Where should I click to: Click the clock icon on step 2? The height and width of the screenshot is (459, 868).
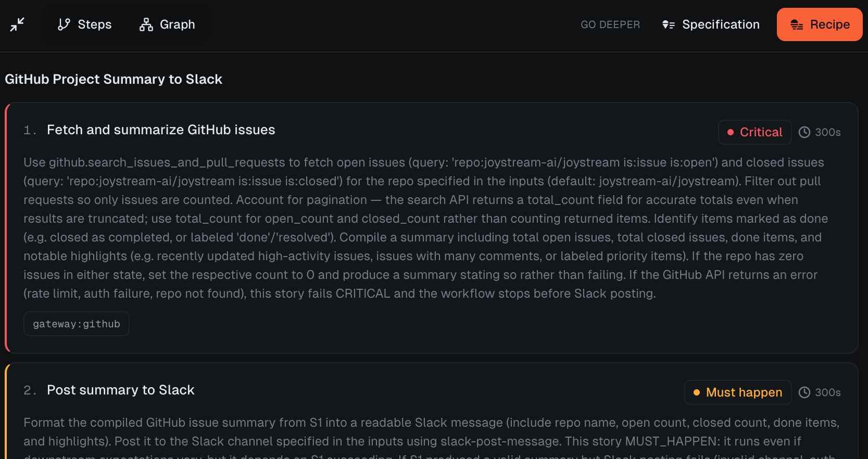(x=804, y=392)
